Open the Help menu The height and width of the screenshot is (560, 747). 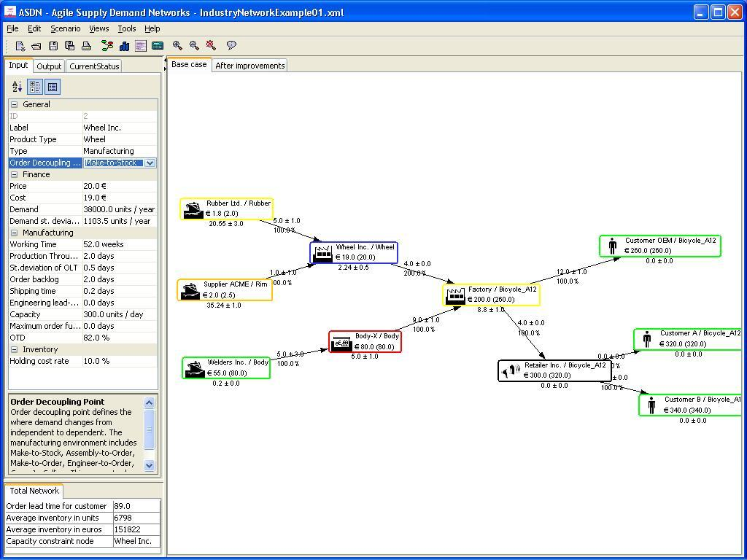pos(152,28)
